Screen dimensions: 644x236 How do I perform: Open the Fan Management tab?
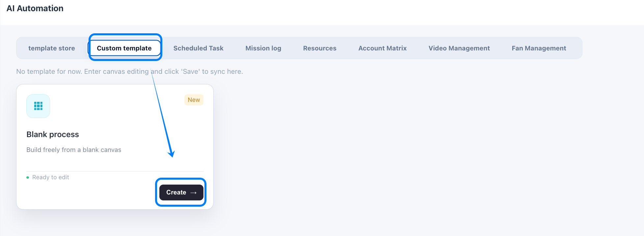[539, 48]
